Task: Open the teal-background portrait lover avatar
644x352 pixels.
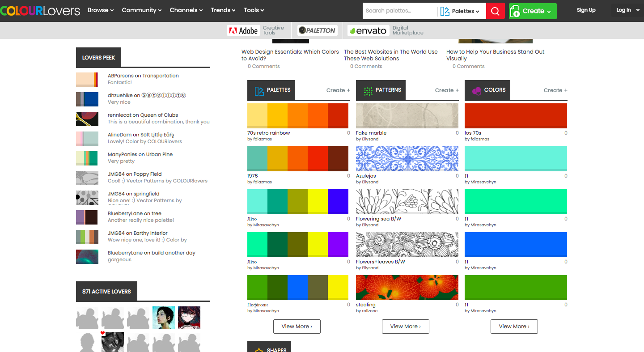Action: pos(164,318)
